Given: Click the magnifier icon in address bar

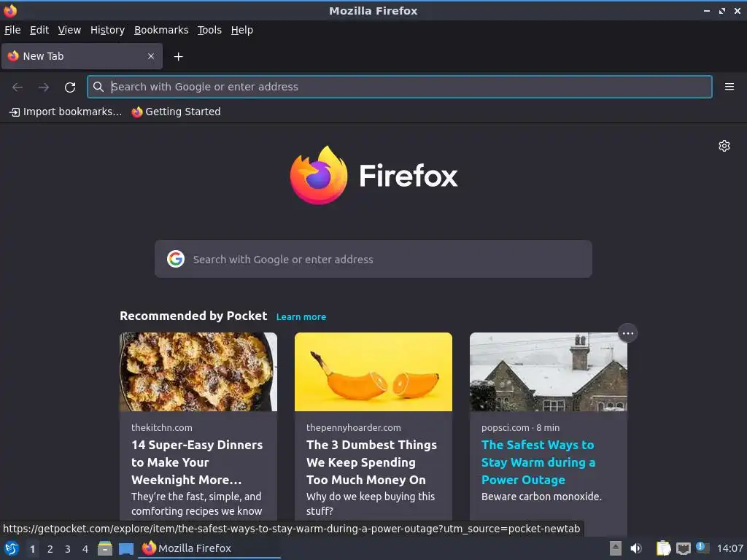Looking at the screenshot, I should (98, 87).
